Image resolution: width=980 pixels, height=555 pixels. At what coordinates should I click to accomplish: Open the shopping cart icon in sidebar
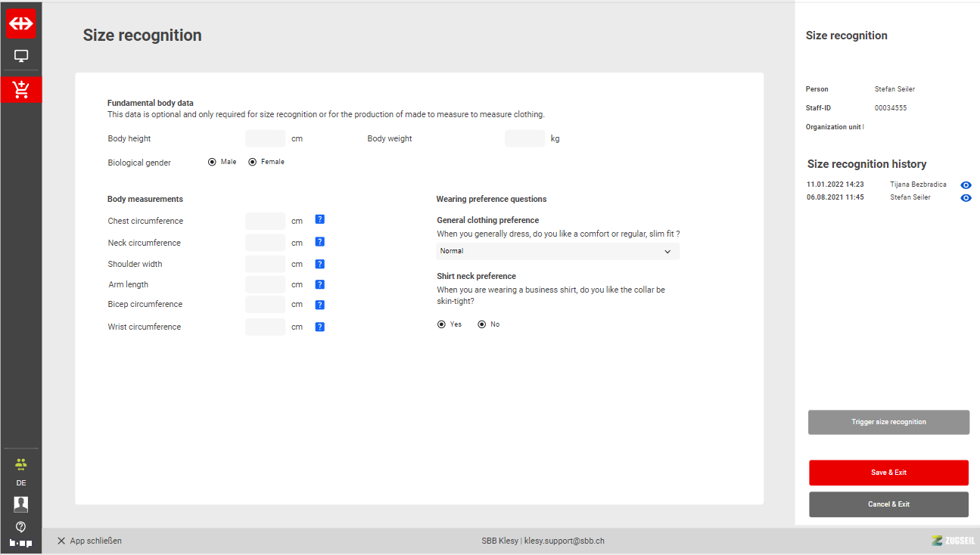(21, 89)
